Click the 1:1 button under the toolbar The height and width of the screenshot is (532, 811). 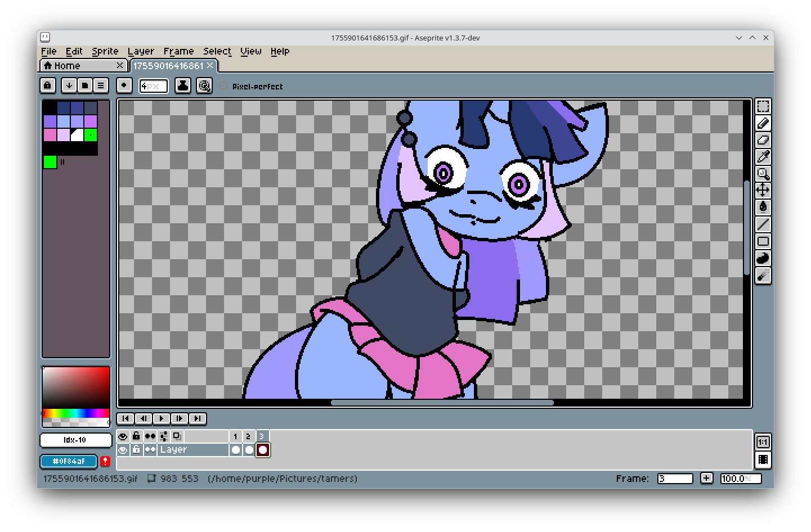click(x=763, y=442)
